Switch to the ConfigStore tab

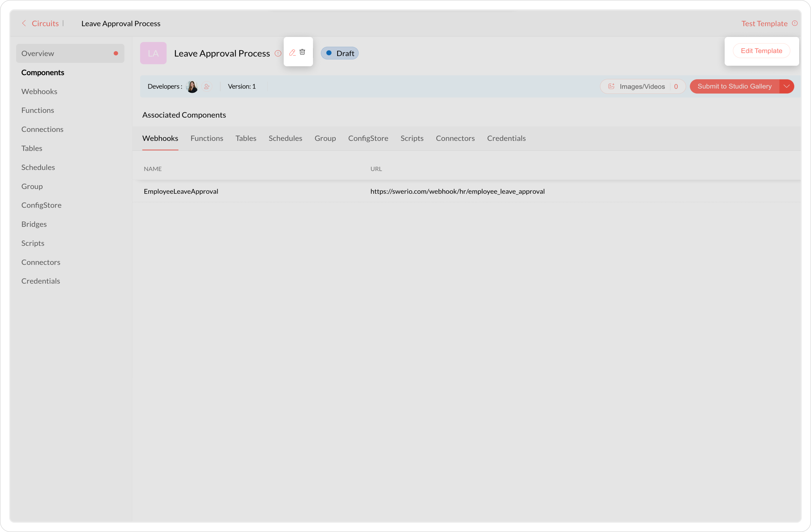(x=368, y=138)
